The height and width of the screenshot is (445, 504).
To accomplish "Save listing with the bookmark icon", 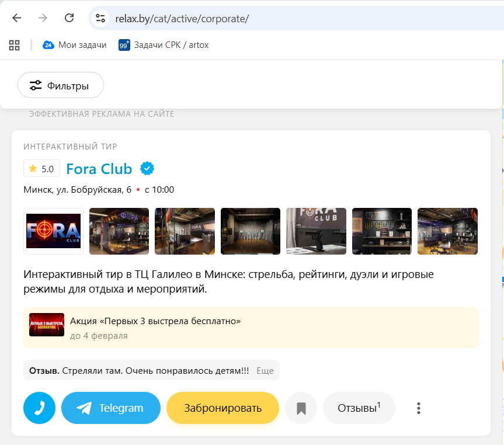I will pyautogui.click(x=301, y=408).
